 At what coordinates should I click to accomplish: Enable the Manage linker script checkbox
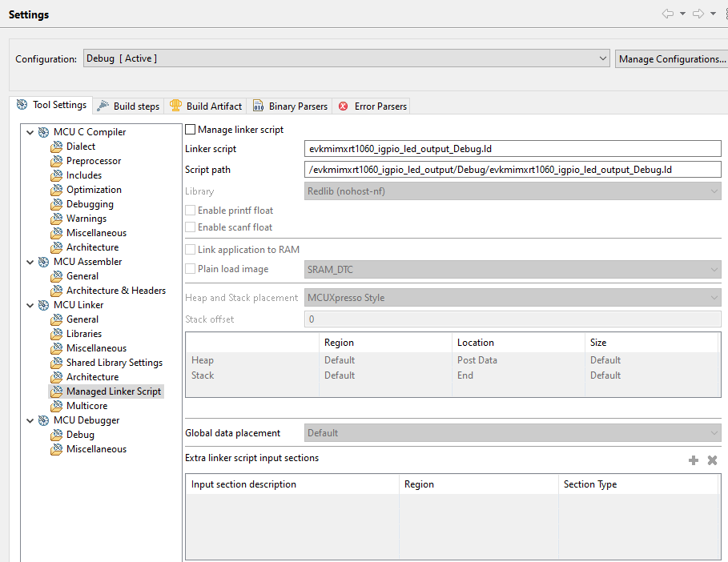point(191,130)
